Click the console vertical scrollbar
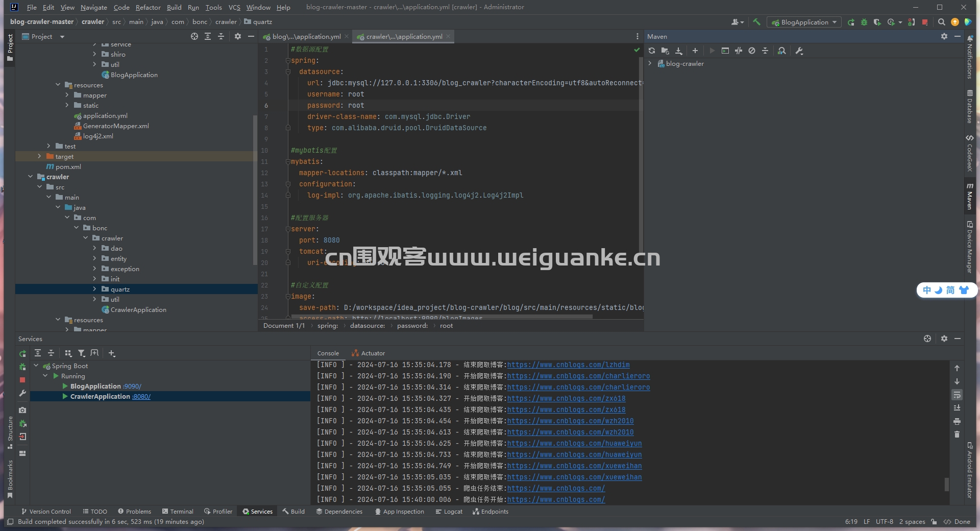This screenshot has width=980, height=531. tap(946, 484)
